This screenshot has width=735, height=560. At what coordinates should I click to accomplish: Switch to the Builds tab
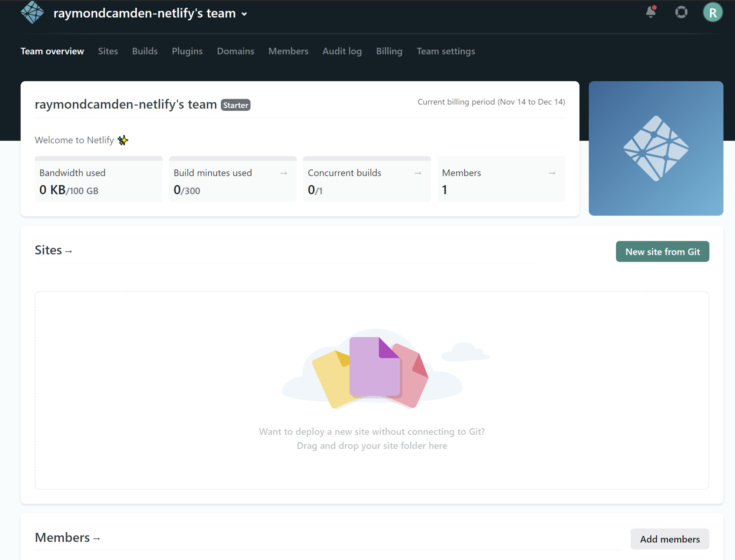point(145,51)
